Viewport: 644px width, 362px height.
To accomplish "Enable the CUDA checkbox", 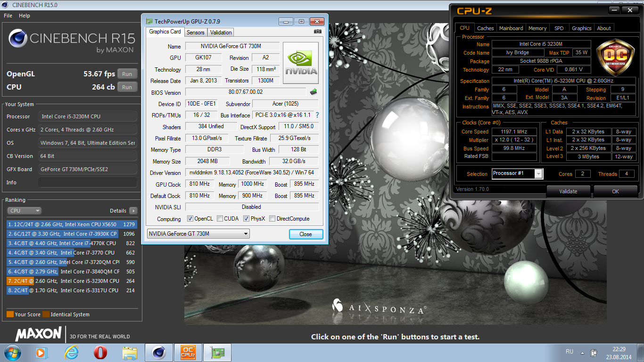I will pos(220,219).
